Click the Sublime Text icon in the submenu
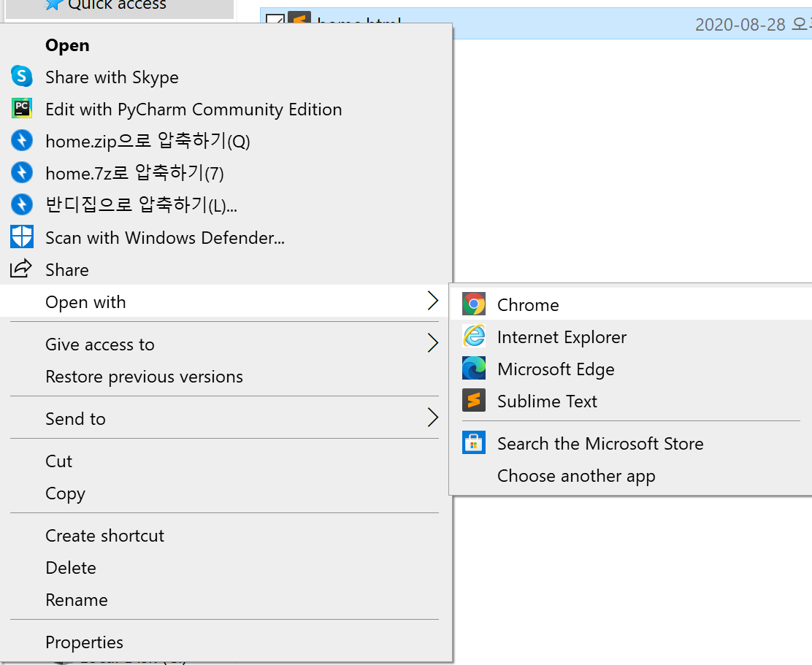Image resolution: width=812 pixels, height=665 pixels. (x=474, y=401)
